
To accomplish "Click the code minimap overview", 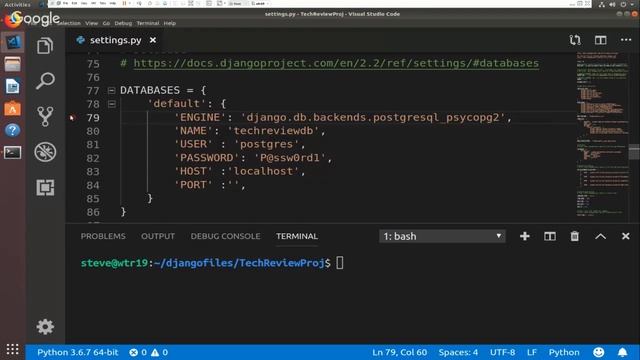I will click(x=602, y=135).
